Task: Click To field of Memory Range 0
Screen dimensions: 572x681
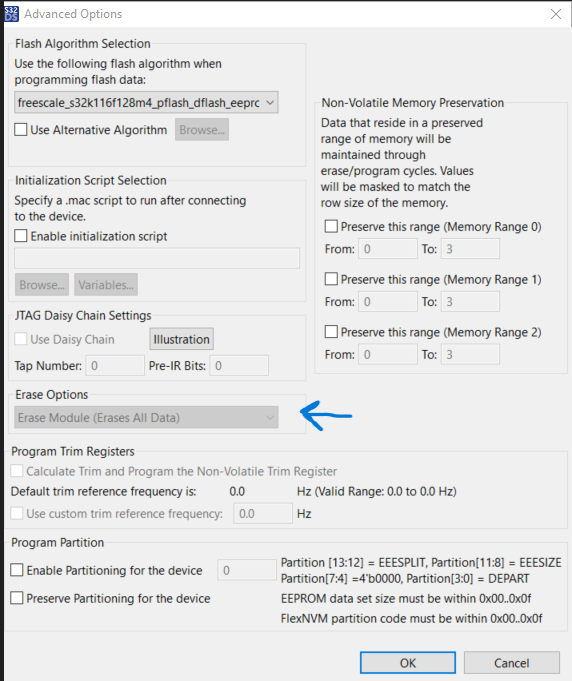Action: click(470, 249)
